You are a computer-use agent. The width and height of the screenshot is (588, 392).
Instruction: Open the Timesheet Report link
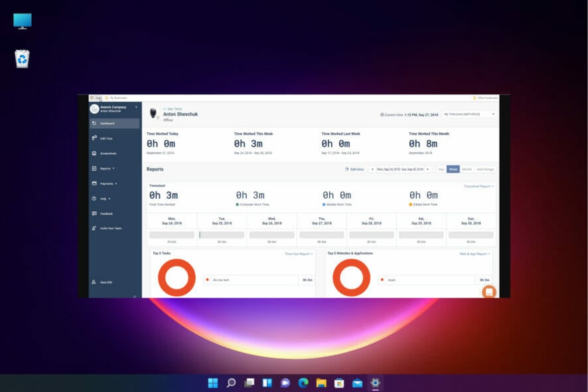point(478,186)
